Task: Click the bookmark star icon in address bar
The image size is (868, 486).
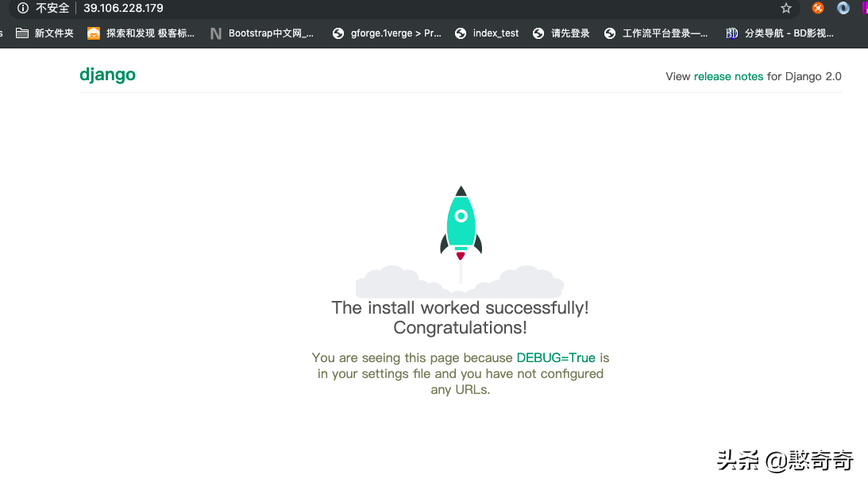Action: [786, 8]
